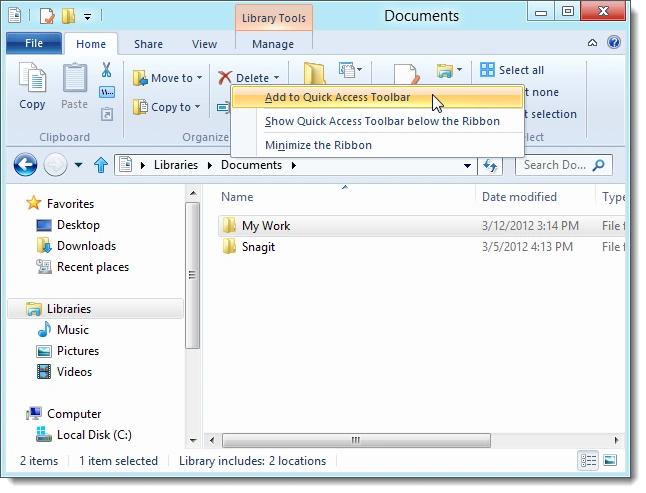The image size is (646, 493).
Task: Click Documents in the address bar
Action: [251, 165]
